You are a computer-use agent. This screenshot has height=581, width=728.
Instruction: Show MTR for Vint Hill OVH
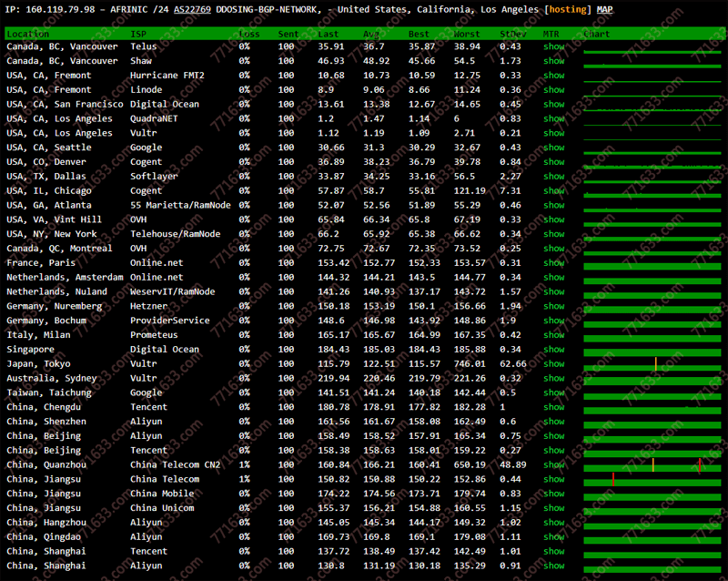coord(554,219)
